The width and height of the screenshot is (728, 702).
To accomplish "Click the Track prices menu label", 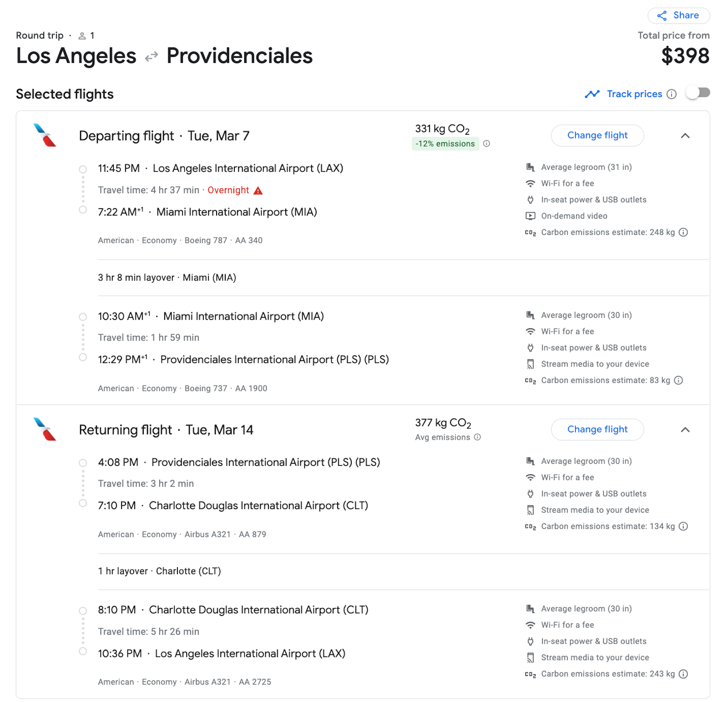I will coord(634,94).
